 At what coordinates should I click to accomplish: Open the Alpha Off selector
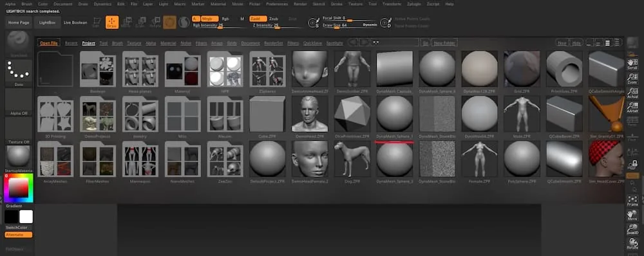pos(19,102)
